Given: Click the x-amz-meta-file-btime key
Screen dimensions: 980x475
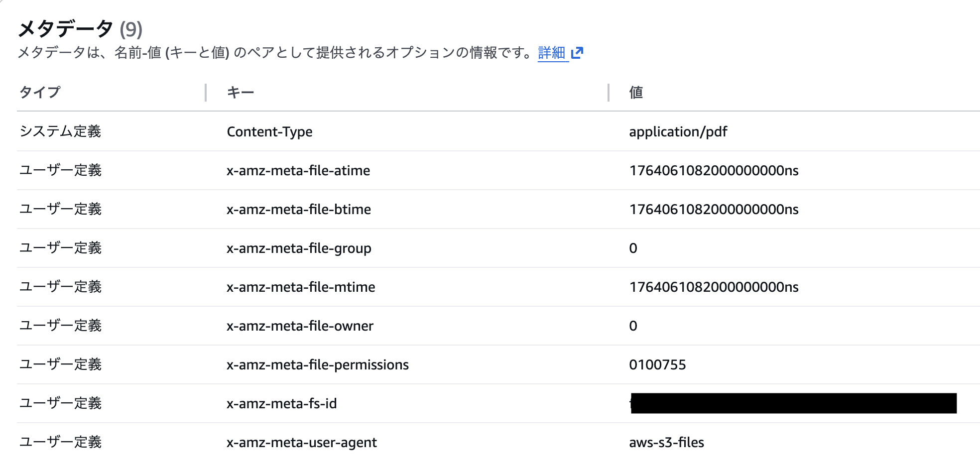Looking at the screenshot, I should click(x=298, y=210).
